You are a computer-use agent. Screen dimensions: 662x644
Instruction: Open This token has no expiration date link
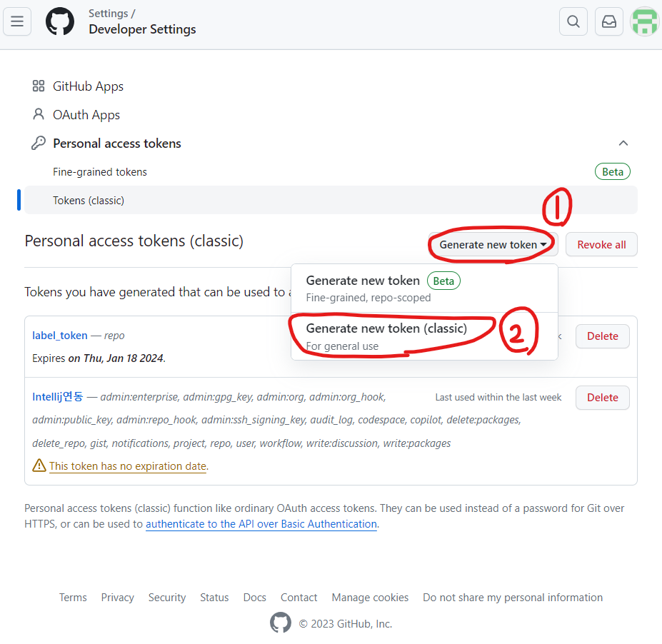click(128, 466)
